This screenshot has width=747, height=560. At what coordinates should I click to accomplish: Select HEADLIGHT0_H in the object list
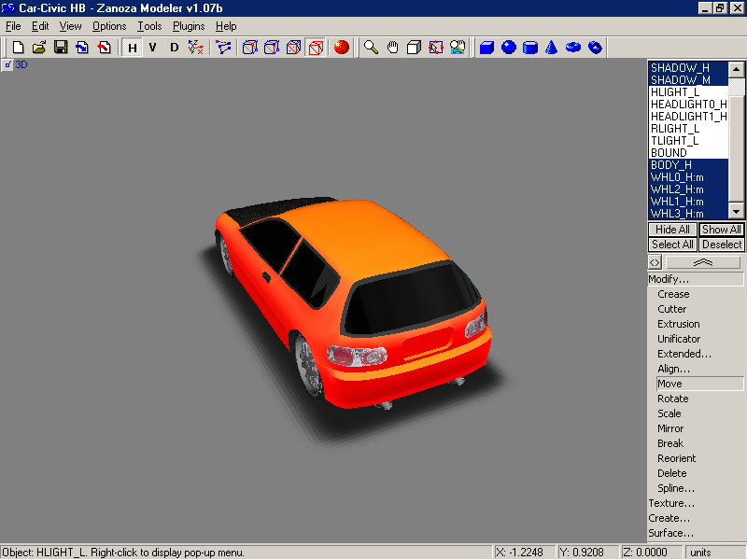click(x=688, y=104)
